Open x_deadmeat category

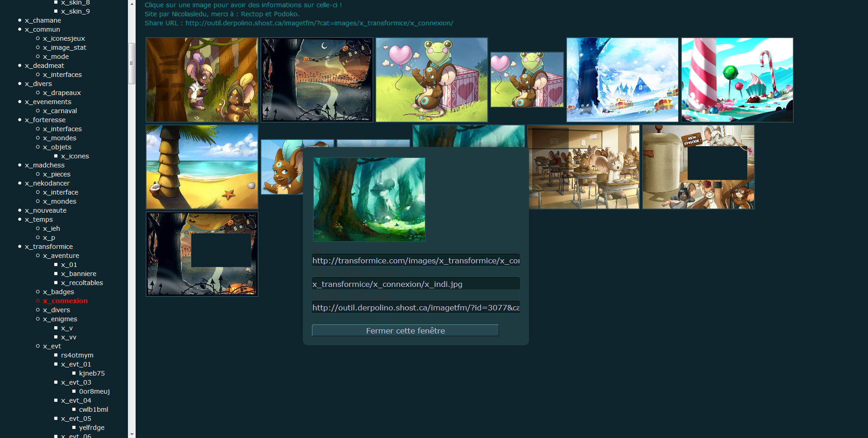coord(44,66)
